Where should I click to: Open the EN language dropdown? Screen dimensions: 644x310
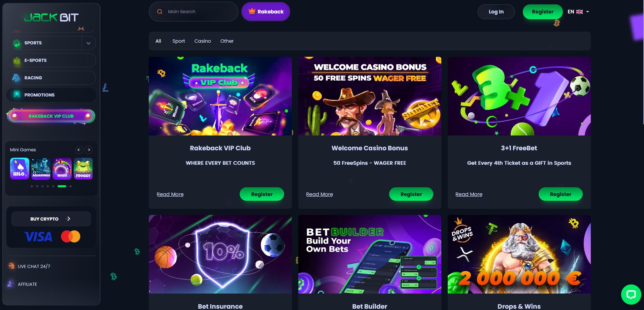[x=578, y=11]
